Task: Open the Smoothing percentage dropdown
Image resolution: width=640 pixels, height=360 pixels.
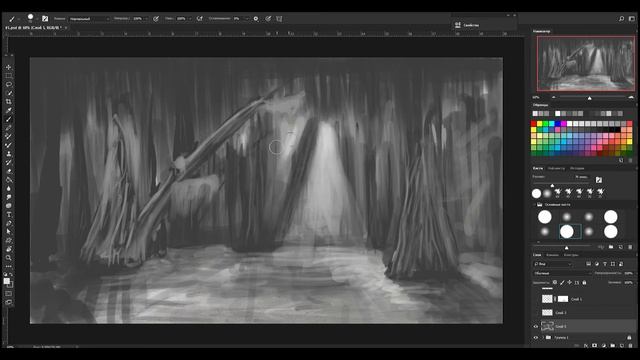Action: pyautogui.click(x=247, y=19)
